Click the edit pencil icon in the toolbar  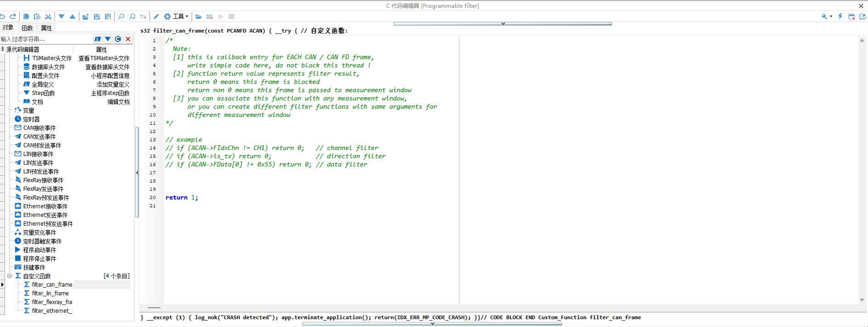(156, 17)
